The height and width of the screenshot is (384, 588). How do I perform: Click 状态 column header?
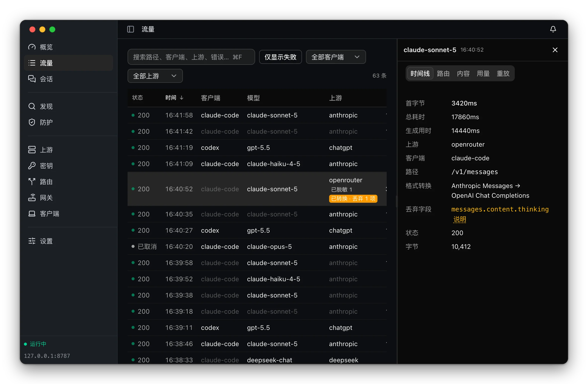pos(138,97)
